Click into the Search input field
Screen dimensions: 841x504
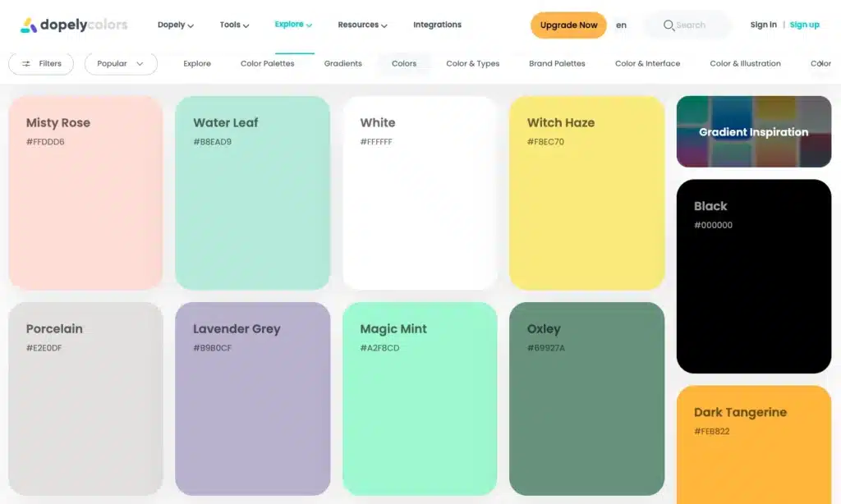698,25
